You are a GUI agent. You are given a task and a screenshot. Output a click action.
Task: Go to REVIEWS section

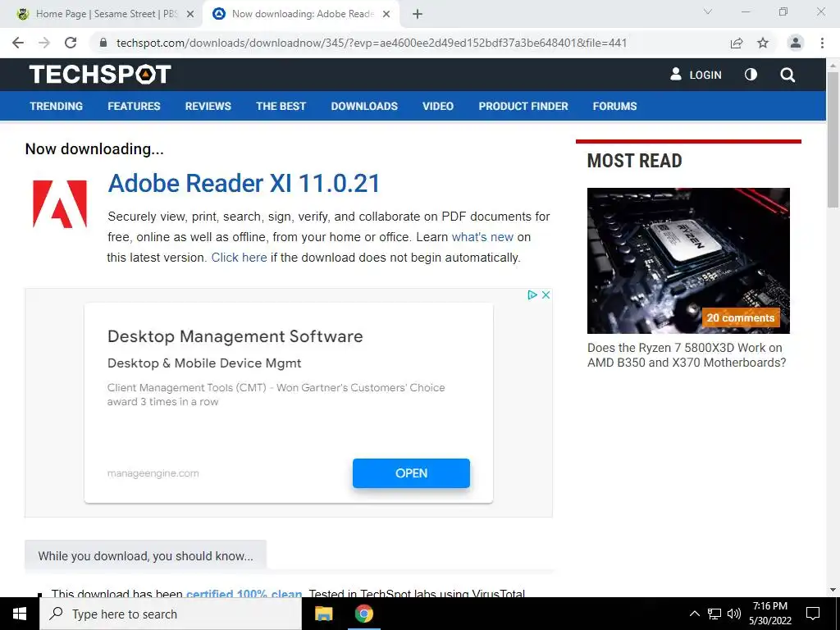pos(208,106)
